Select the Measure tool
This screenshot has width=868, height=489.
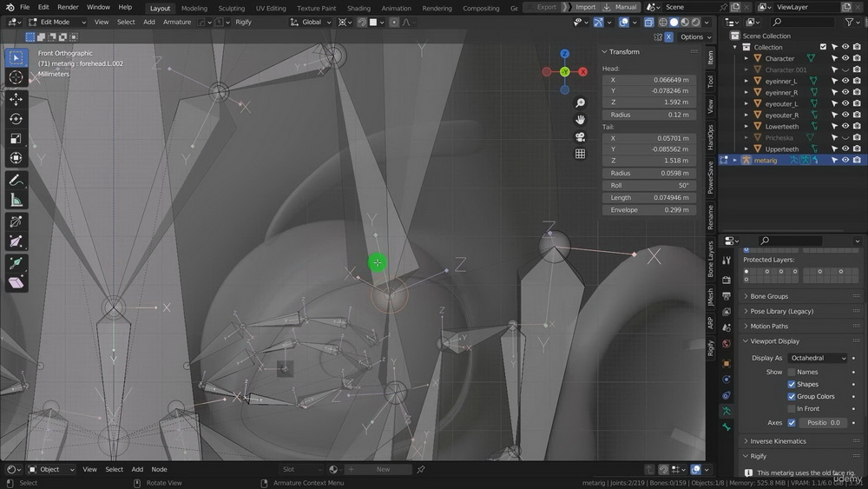click(x=16, y=201)
